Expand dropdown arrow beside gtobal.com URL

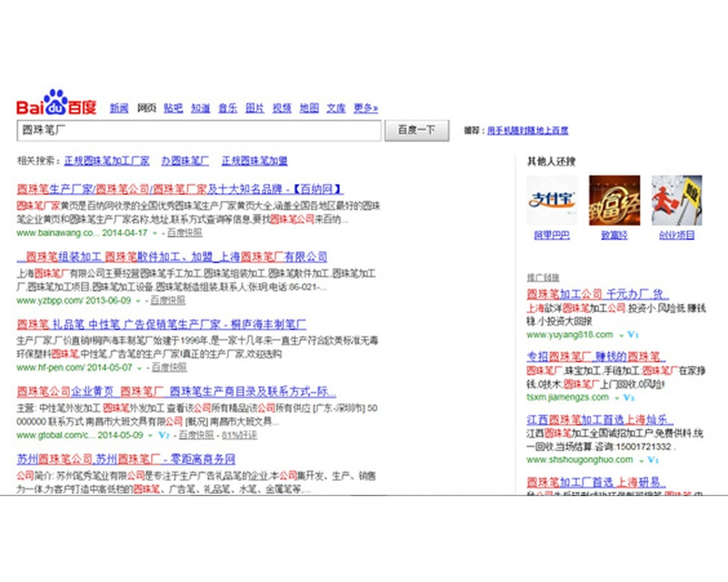tap(151, 436)
